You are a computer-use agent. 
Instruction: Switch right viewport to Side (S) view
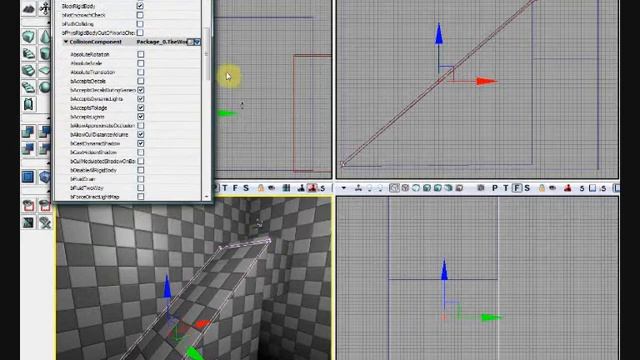pyautogui.click(x=527, y=188)
